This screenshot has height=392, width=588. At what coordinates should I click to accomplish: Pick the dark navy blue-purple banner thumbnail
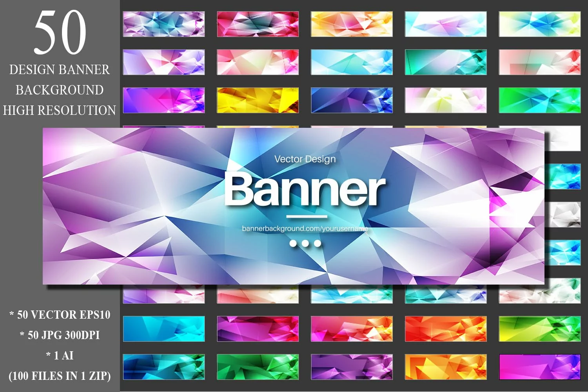(x=352, y=100)
